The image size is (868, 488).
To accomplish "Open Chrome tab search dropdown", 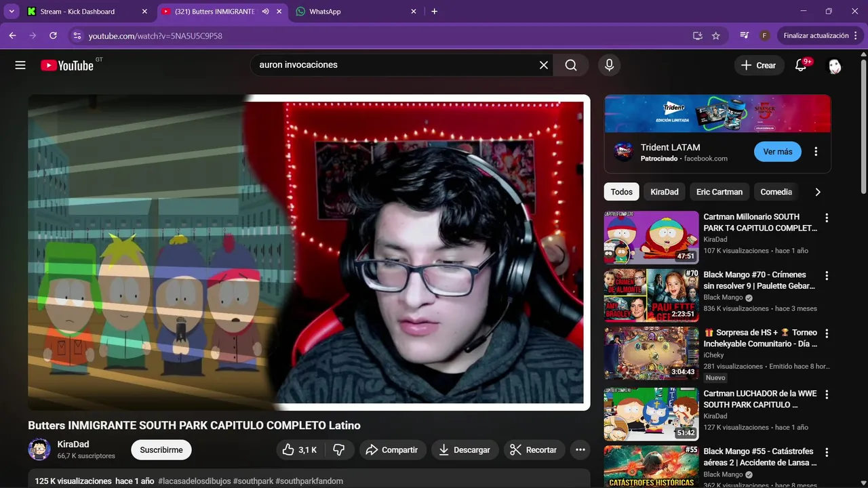I will click(x=12, y=12).
